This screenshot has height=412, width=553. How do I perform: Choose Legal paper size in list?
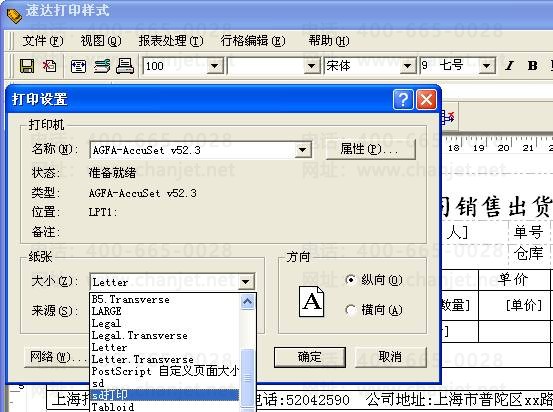[x=165, y=323]
